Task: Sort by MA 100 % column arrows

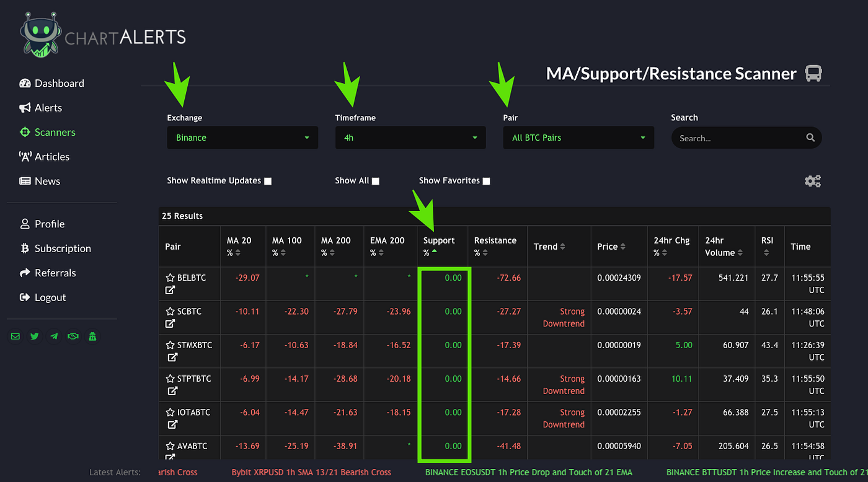Action: pyautogui.click(x=282, y=253)
